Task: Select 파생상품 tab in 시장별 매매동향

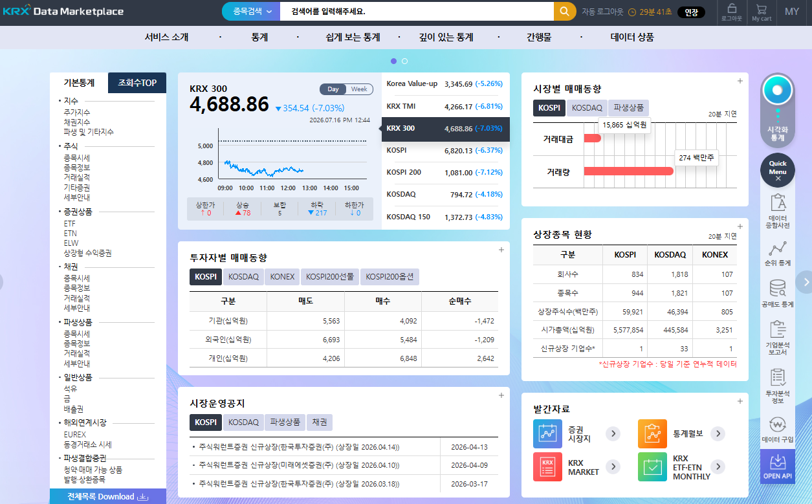Action: pos(628,108)
